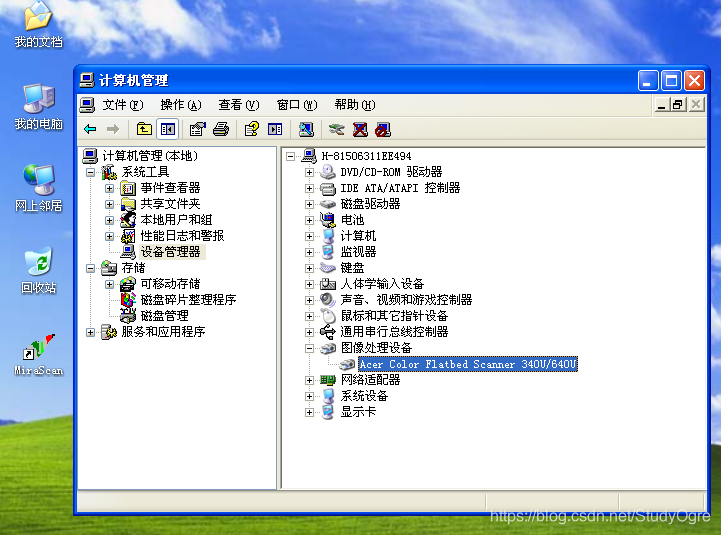Open the 查看(V) menu

pyautogui.click(x=239, y=105)
